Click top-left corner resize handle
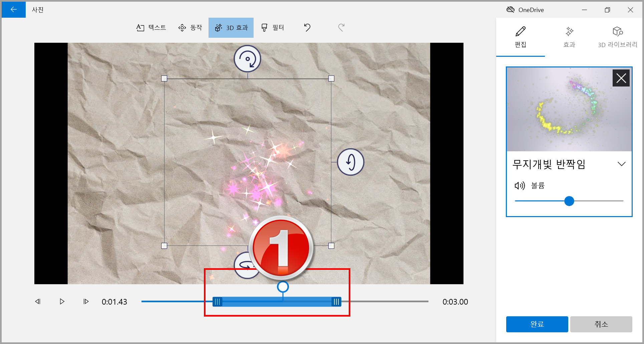 [x=164, y=78]
